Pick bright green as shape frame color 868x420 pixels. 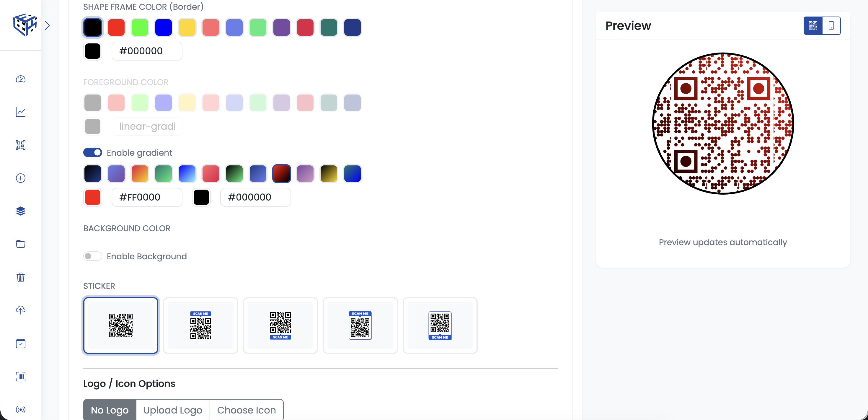pyautogui.click(x=140, y=27)
